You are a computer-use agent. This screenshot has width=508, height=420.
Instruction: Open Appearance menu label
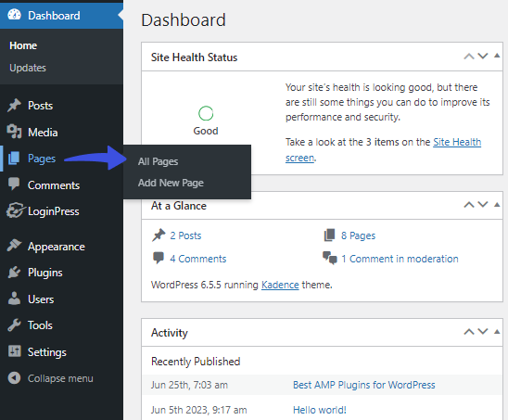[x=57, y=247]
